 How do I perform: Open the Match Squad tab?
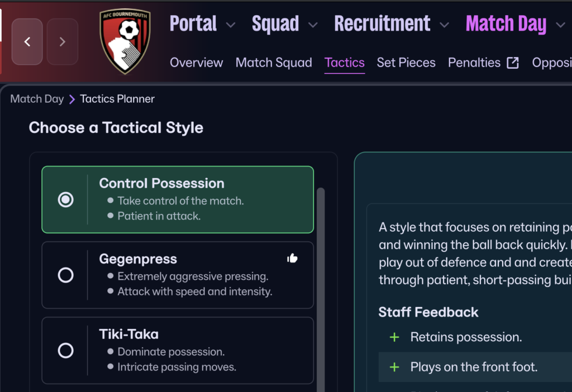274,63
